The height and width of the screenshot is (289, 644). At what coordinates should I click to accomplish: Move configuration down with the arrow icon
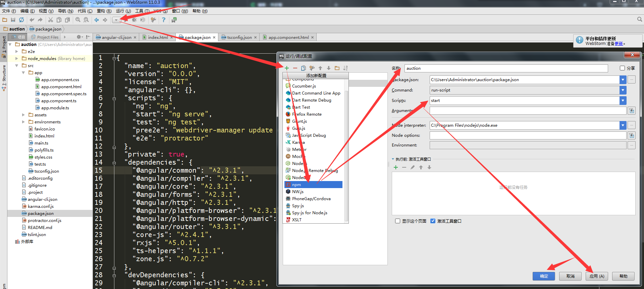click(x=329, y=68)
